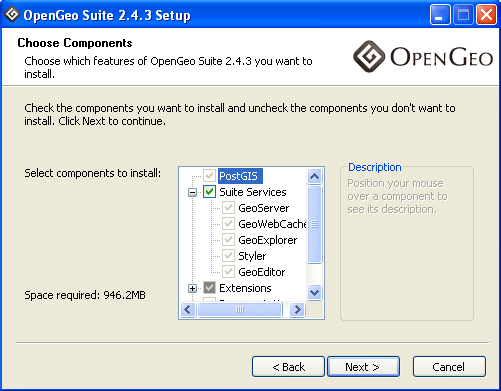
Task: Click the OpenGeo title bar icon
Action: tap(12, 14)
